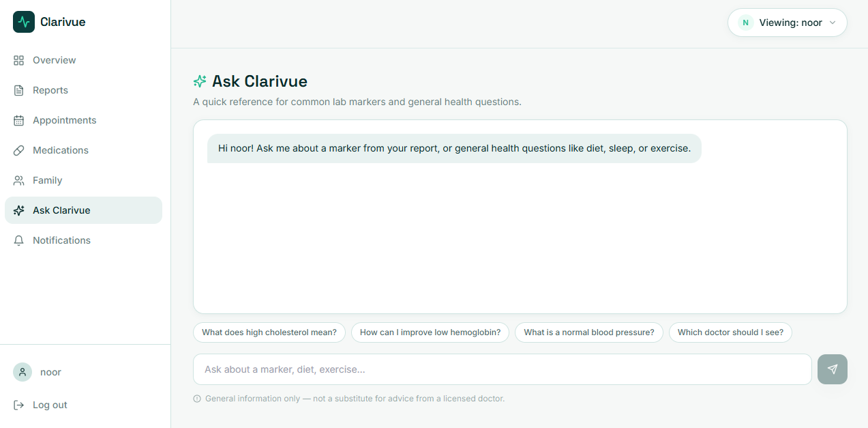Open Overview via its grid icon

coord(19,60)
